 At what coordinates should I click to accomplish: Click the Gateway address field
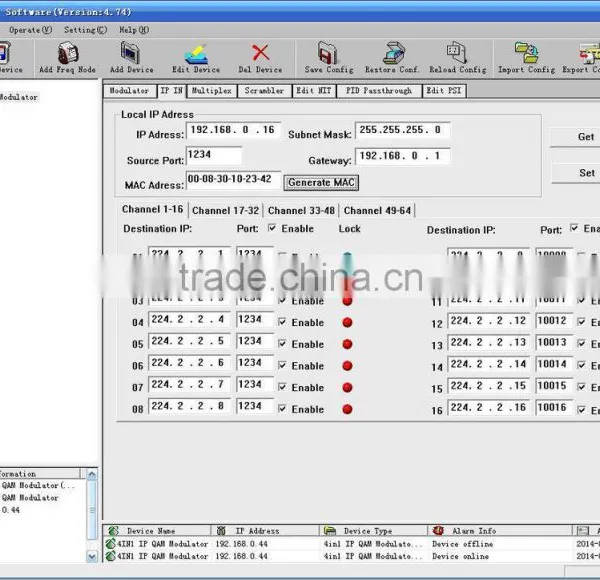point(402,156)
